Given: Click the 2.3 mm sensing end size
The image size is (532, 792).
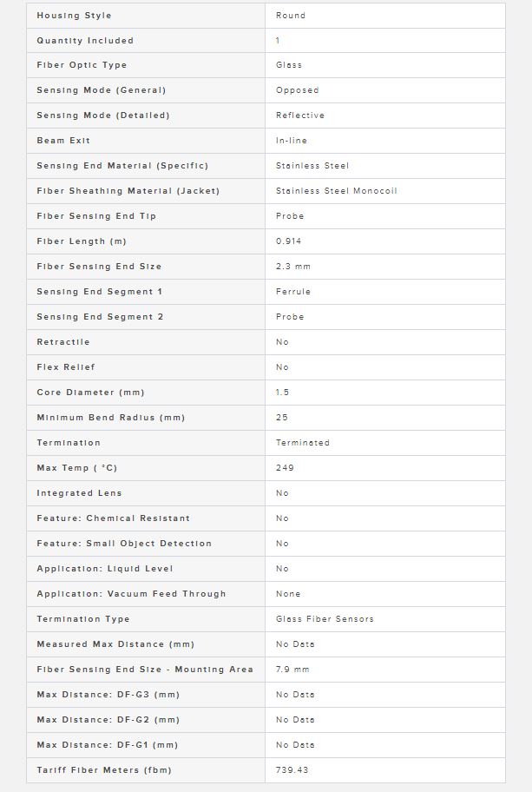Looking at the screenshot, I should (x=292, y=267).
